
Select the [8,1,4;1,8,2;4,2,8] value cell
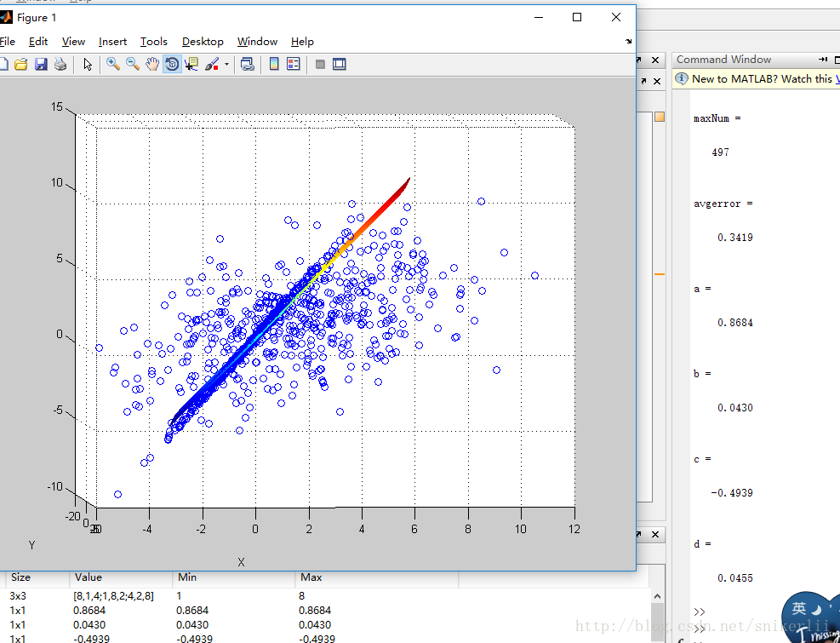click(x=113, y=596)
